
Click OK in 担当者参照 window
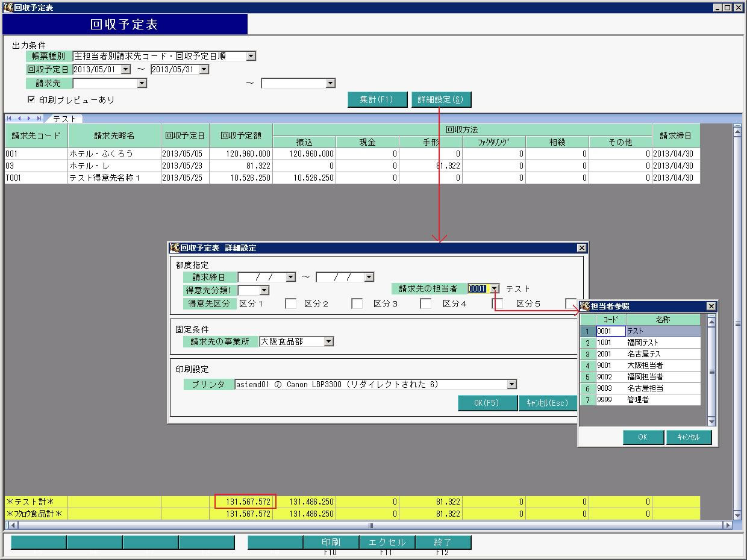coord(643,437)
